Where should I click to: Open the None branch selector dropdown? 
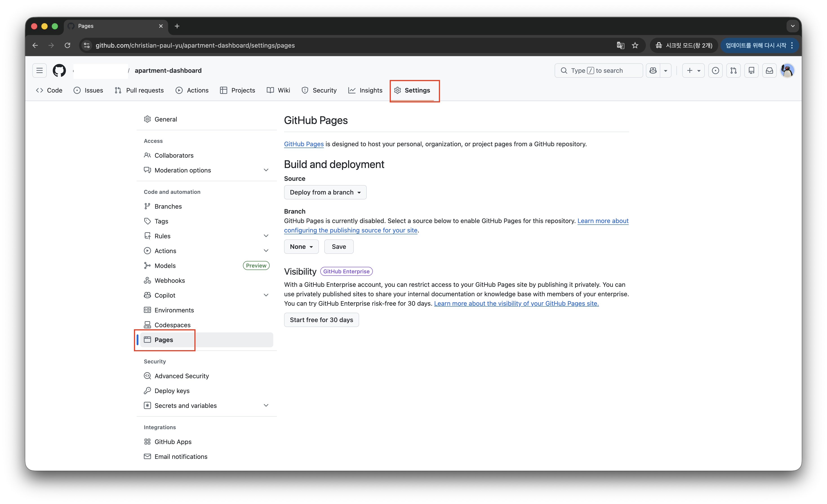pos(301,246)
